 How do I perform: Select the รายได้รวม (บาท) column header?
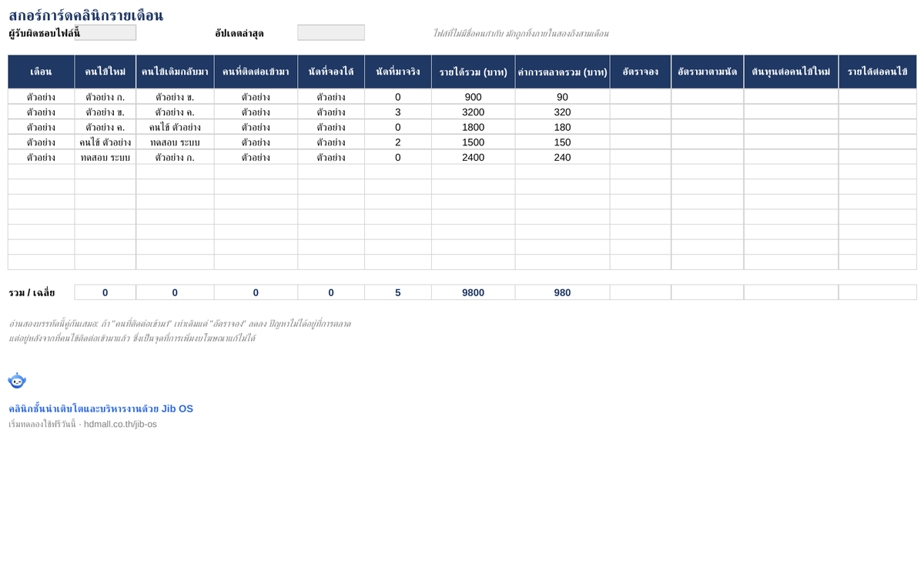point(474,72)
